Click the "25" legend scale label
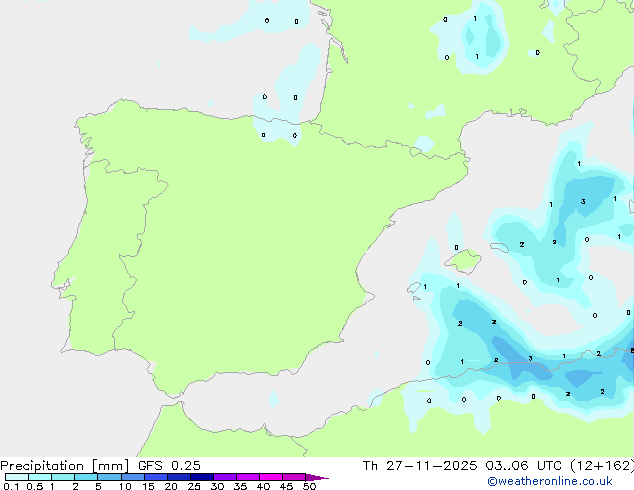 (194, 486)
